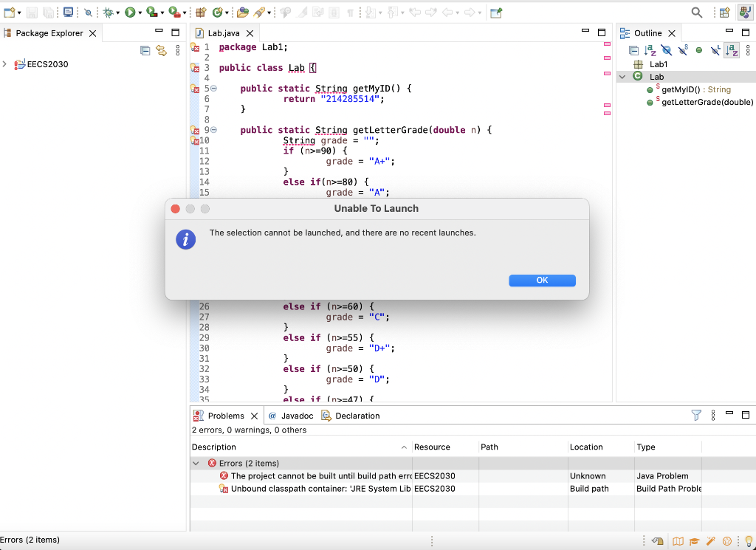Collapse the Errors (2 items) group
756x550 pixels.
195,463
